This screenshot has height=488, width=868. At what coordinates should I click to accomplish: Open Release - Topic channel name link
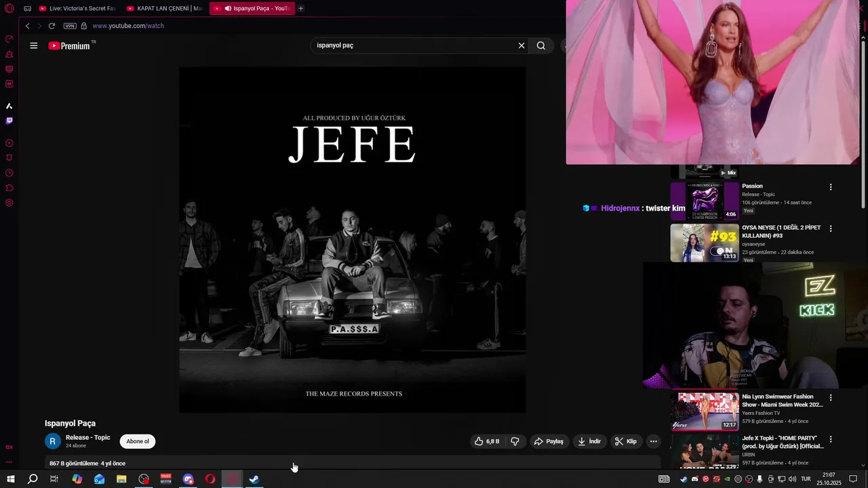click(87, 438)
